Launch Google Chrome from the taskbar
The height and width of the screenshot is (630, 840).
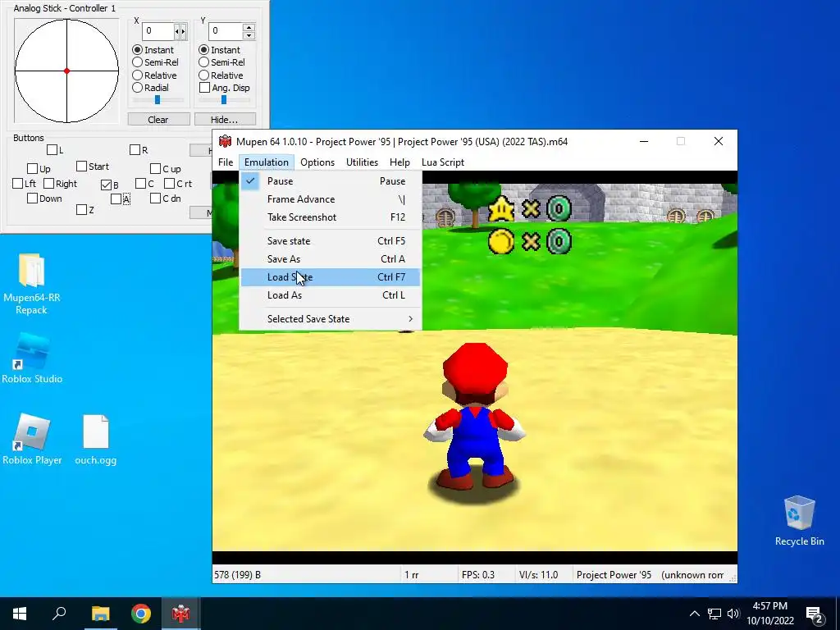click(x=140, y=614)
